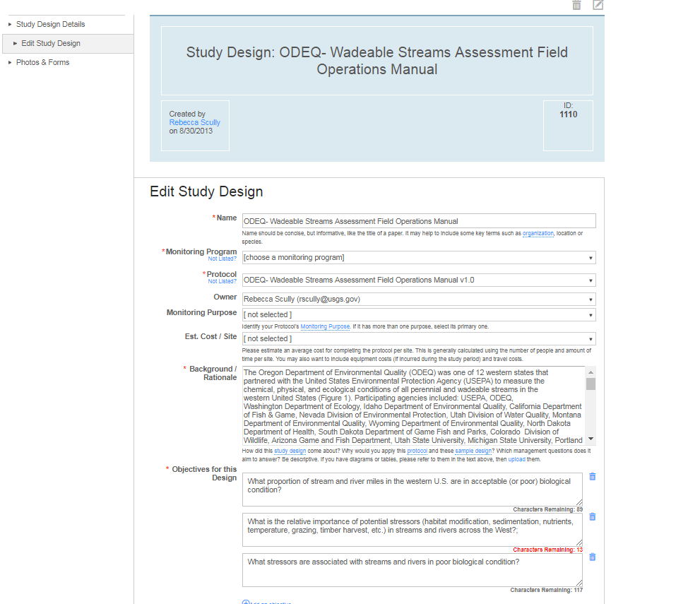Click scroll-down arrow in Background / Rationale box

tap(591, 439)
